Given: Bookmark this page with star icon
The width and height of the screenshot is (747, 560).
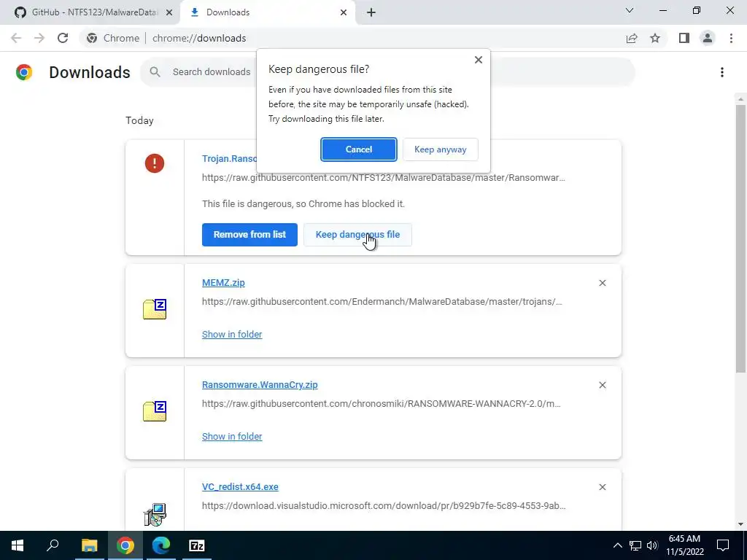Looking at the screenshot, I should (655, 38).
